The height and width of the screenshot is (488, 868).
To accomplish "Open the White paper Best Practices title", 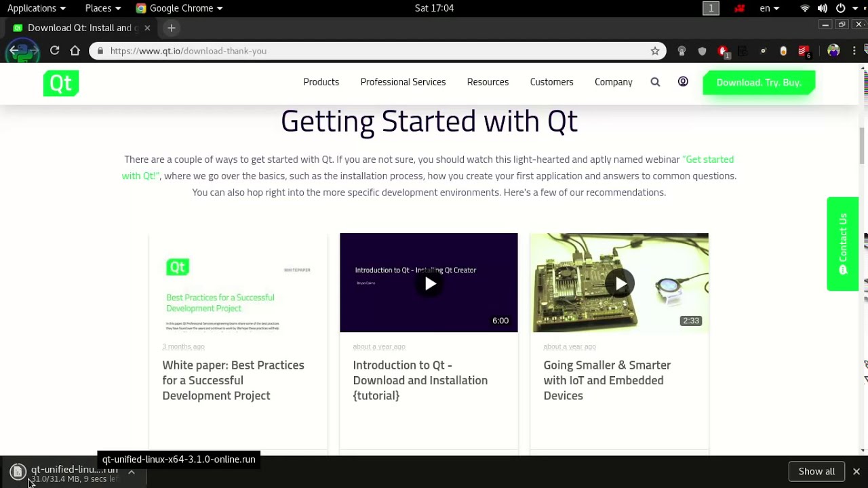I will [233, 380].
